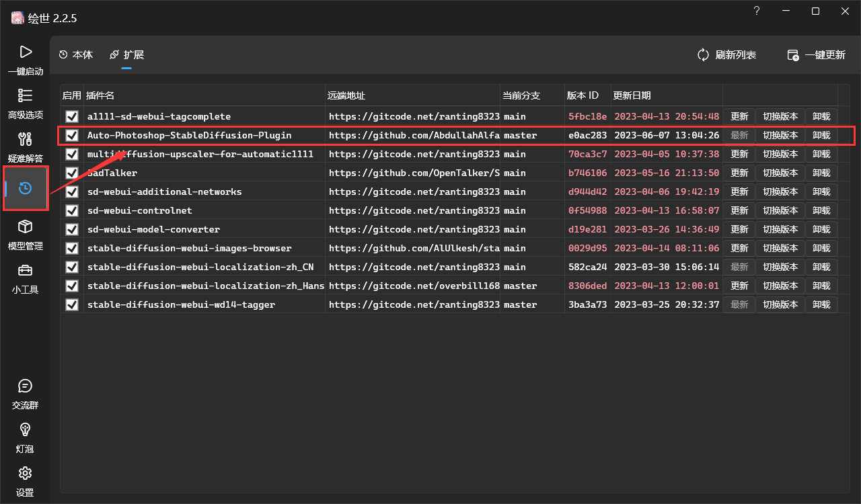Select the version management clock icon
Viewport: 861px width, 504px height.
click(x=26, y=188)
